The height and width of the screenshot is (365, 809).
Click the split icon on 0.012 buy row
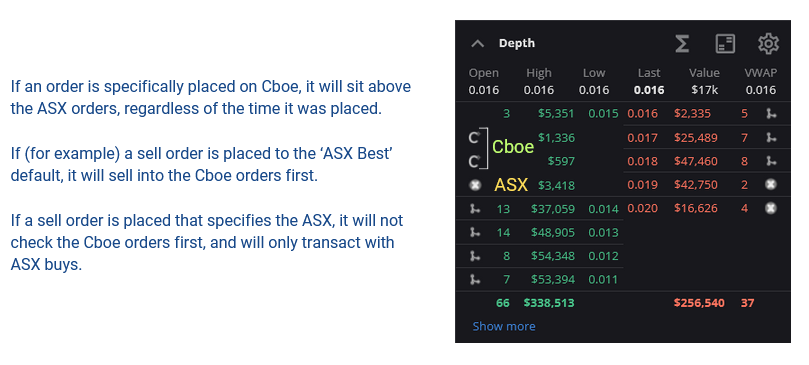(x=476, y=256)
